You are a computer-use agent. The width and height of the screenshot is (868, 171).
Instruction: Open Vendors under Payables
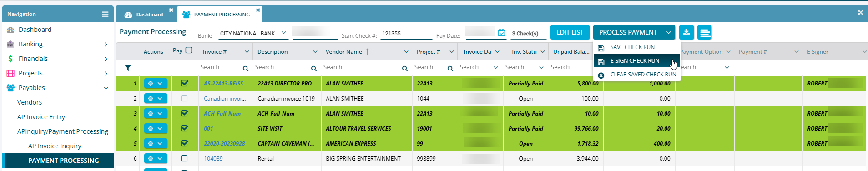click(x=30, y=102)
